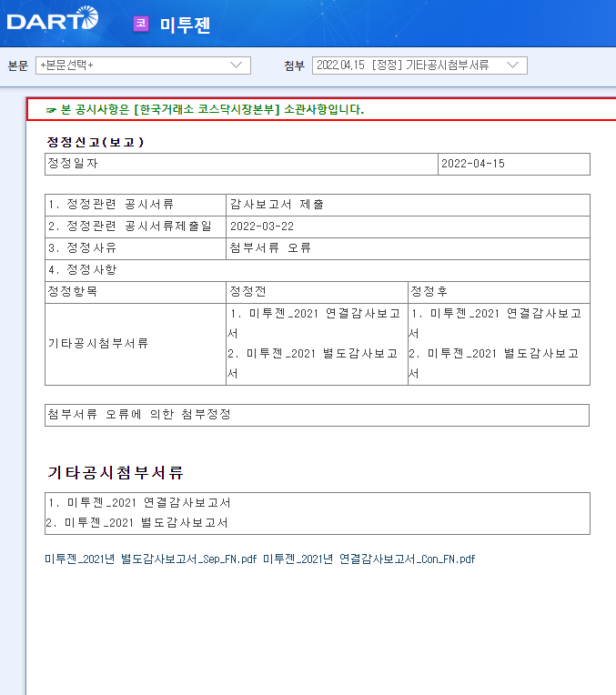Click the submission date 2022-03-22
Image resolution: width=616 pixels, height=695 pixels.
[x=262, y=227]
